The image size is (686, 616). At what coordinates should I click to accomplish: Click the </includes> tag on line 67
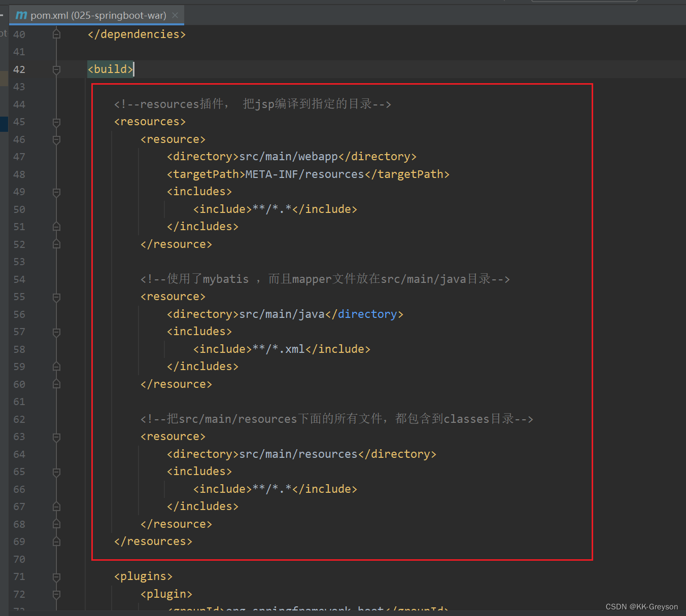tap(202, 506)
